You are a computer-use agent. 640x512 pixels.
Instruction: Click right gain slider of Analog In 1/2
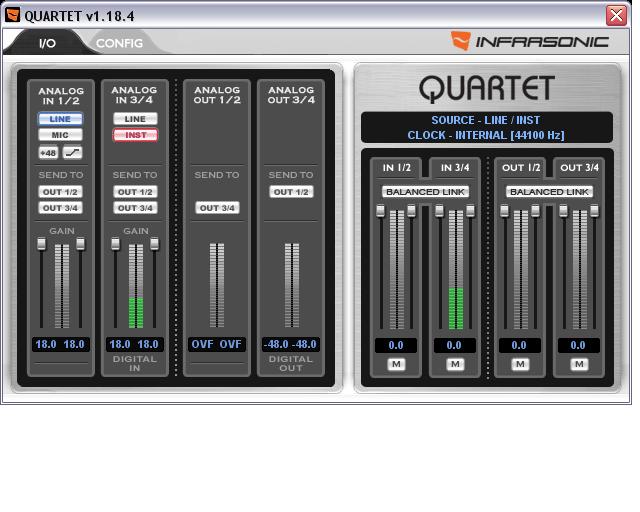pyautogui.click(x=80, y=244)
